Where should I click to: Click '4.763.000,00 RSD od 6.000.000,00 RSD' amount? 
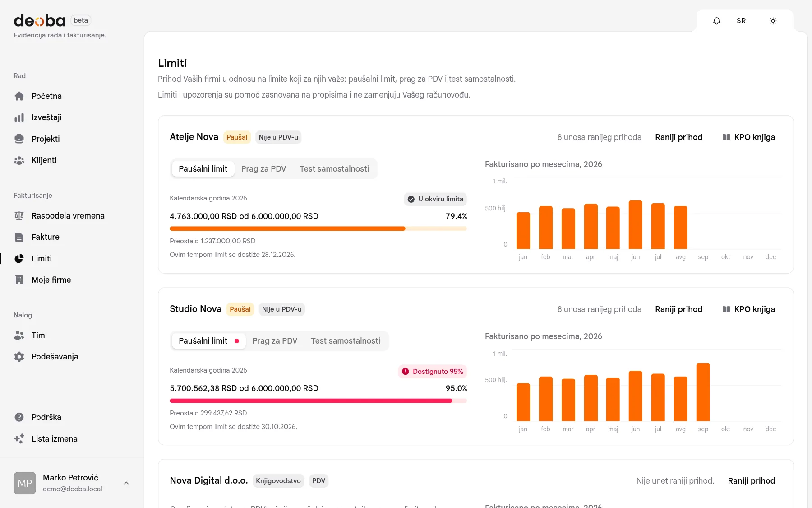(x=244, y=216)
